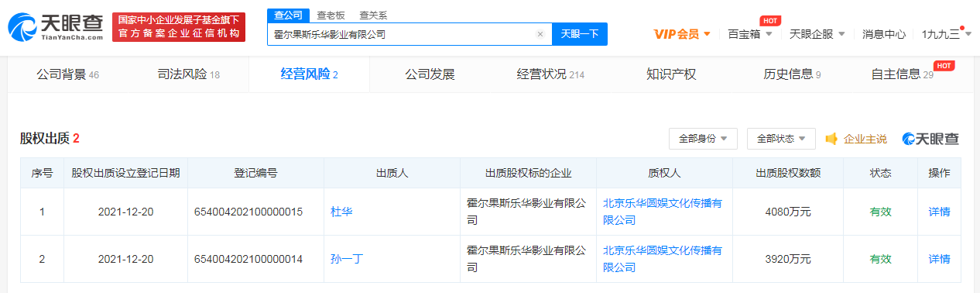Open pledgor 孙一丁 link

click(347, 259)
